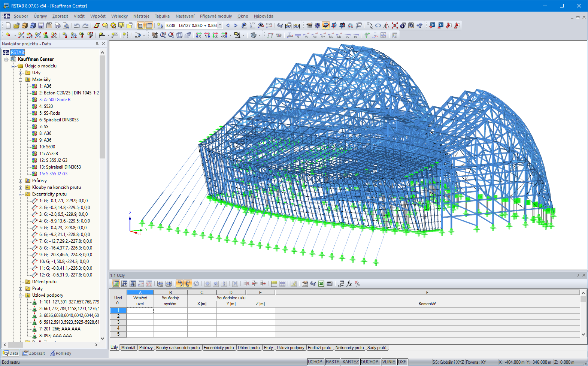Image resolution: width=588 pixels, height=366 pixels.
Task: Save the model with the floppy disk icon
Action: coord(41,25)
